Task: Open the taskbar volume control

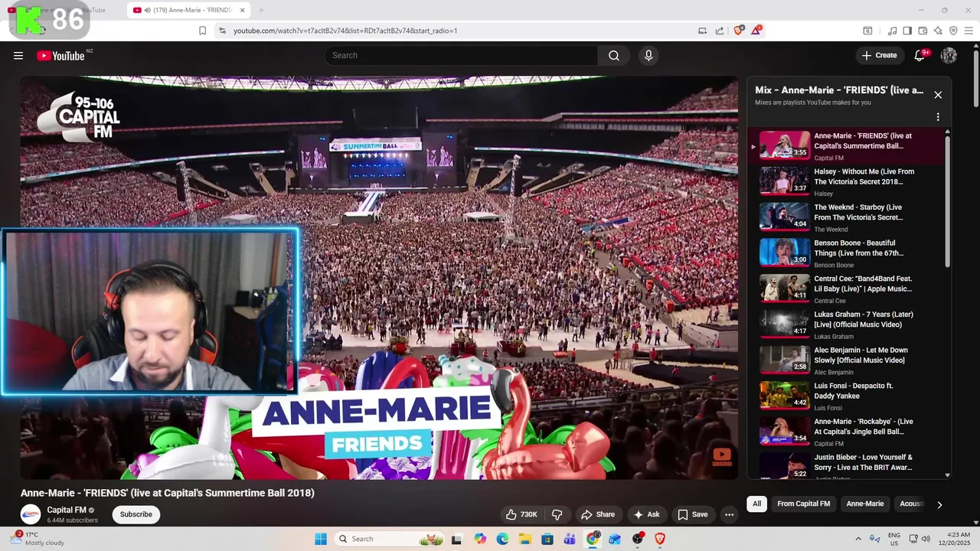Action: click(x=924, y=539)
